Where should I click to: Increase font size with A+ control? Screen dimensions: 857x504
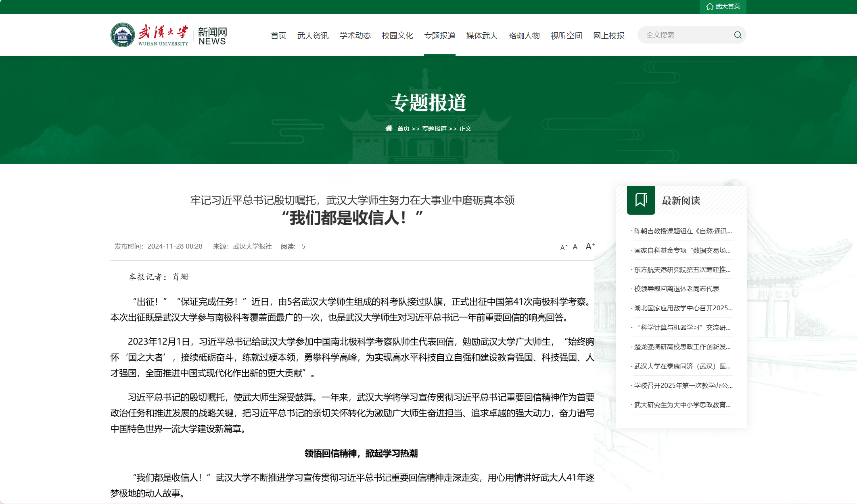(590, 246)
